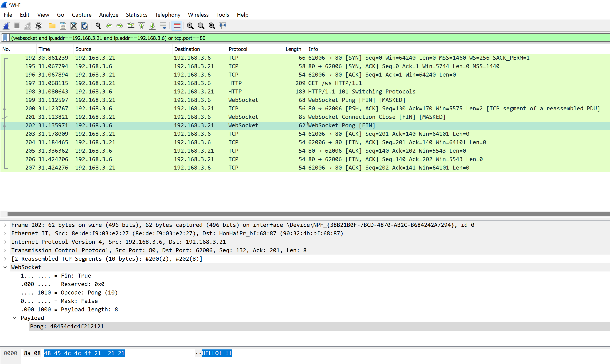Collapse the WebSocket section
The image size is (610, 364).
click(5, 267)
